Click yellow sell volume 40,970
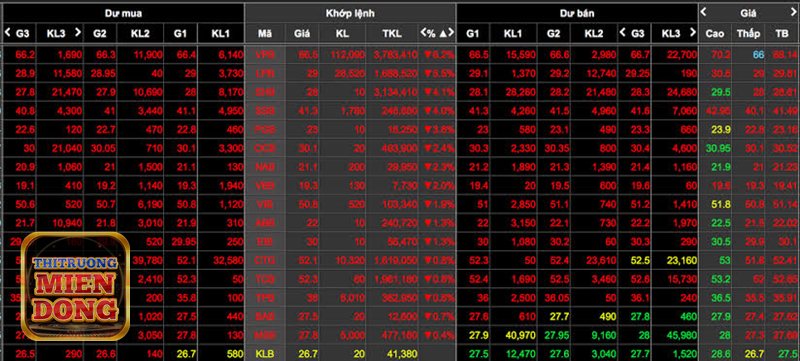The width and height of the screenshot is (800, 361). (520, 334)
